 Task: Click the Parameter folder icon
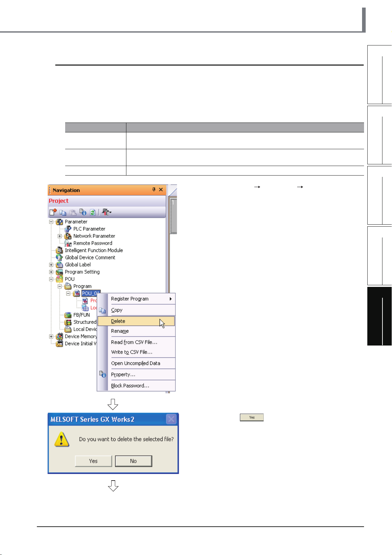60,222
